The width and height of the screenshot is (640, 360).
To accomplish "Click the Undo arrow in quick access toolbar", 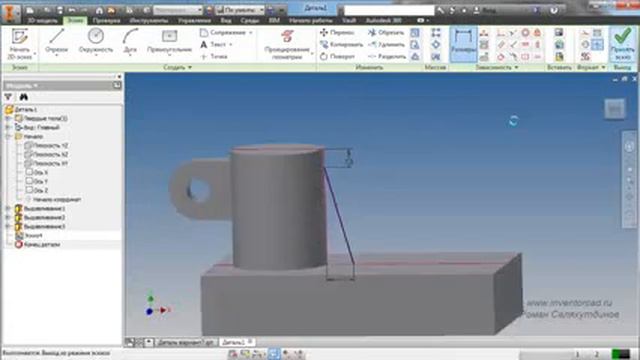I will coord(72,10).
